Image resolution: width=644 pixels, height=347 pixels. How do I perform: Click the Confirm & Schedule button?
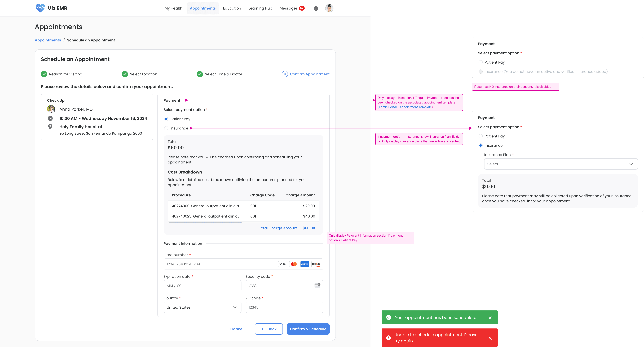pyautogui.click(x=308, y=329)
